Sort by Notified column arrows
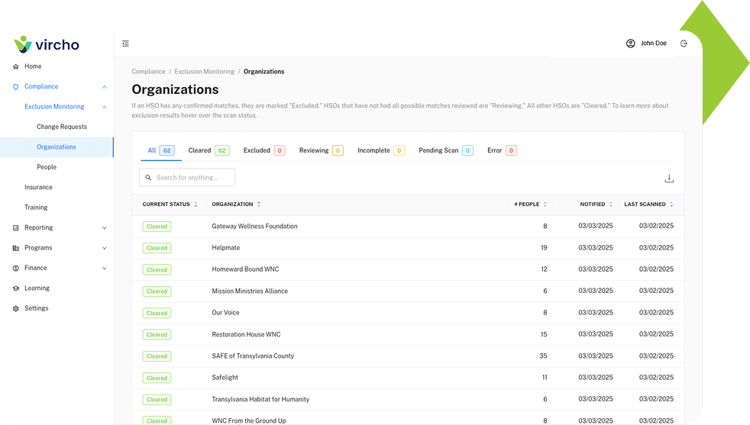Image resolution: width=750 pixels, height=425 pixels. (x=611, y=204)
